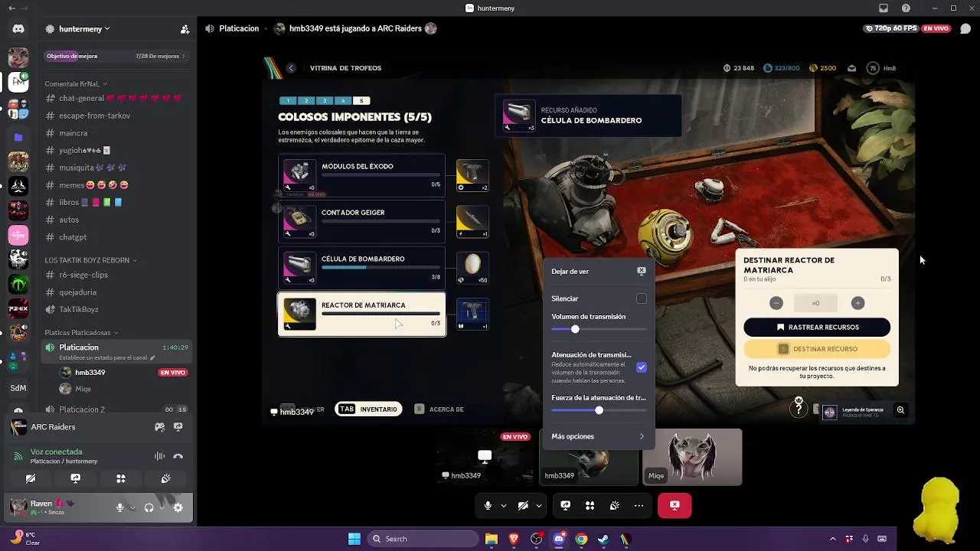Image resolution: width=980 pixels, height=551 pixels.
Task: Set channel status Establece un estado link
Action: pos(106,357)
